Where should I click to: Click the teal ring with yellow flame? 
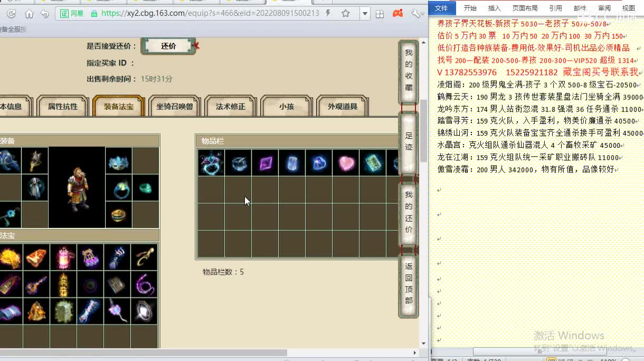click(x=119, y=188)
